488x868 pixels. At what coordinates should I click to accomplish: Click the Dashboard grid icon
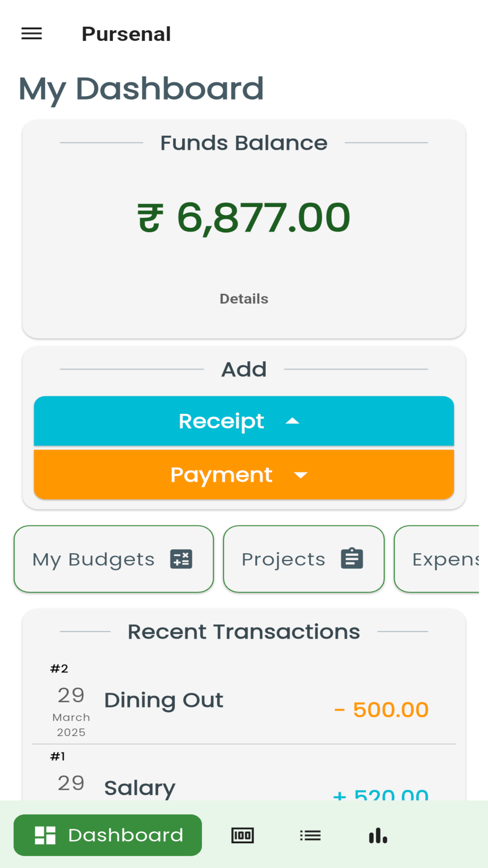[x=45, y=835]
